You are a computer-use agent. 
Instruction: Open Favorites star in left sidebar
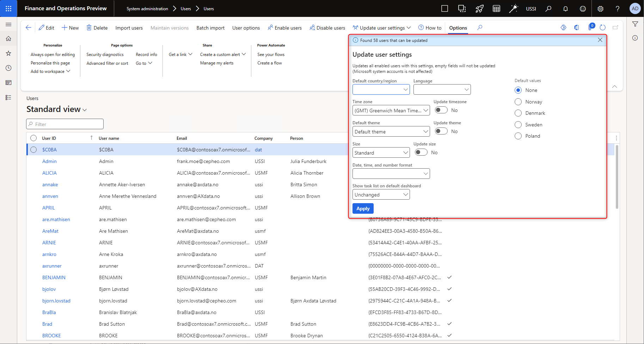8,54
